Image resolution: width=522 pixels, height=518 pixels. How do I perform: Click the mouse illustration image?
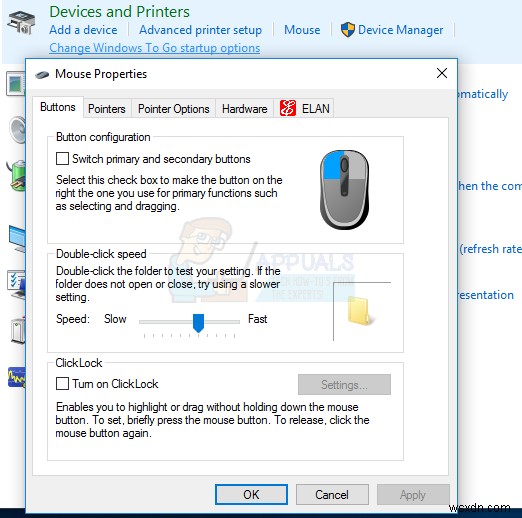point(344,189)
